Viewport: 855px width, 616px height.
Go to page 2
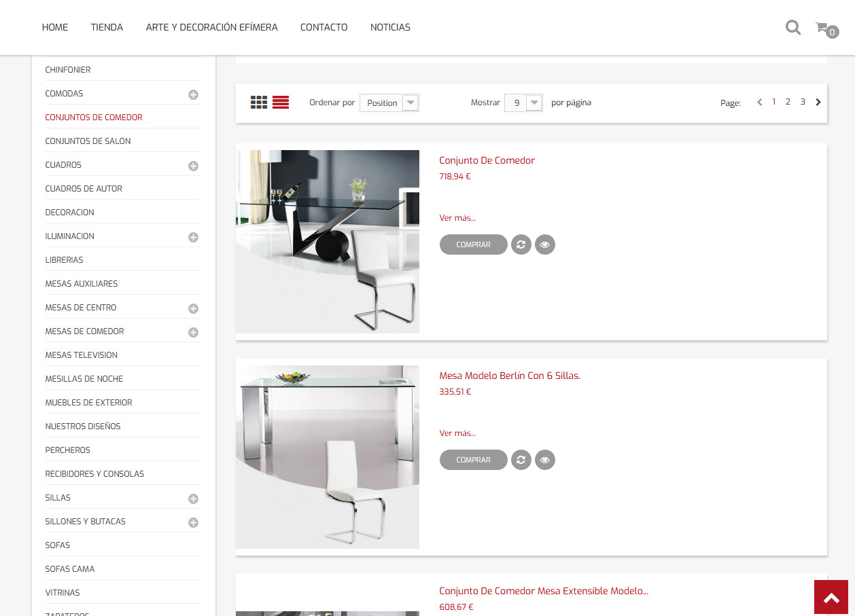pyautogui.click(x=788, y=102)
